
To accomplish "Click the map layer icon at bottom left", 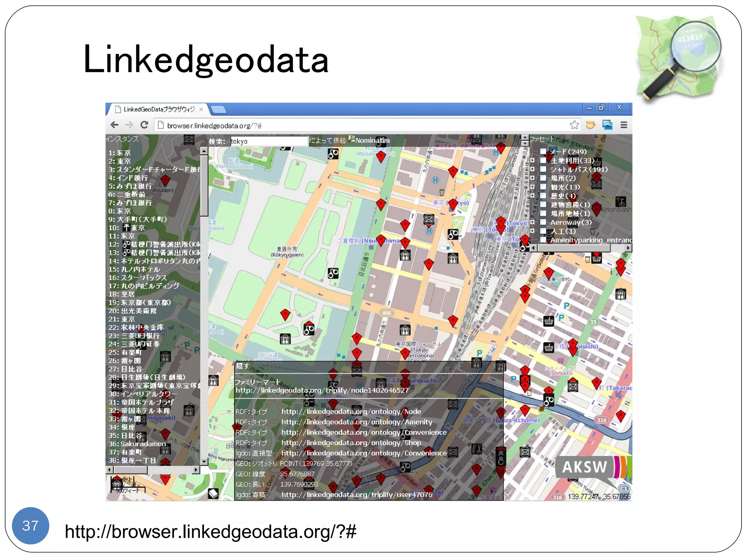I will [213, 493].
